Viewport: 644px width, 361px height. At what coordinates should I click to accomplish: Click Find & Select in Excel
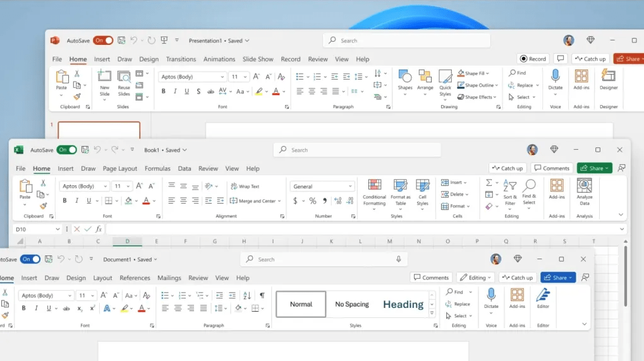tap(529, 193)
